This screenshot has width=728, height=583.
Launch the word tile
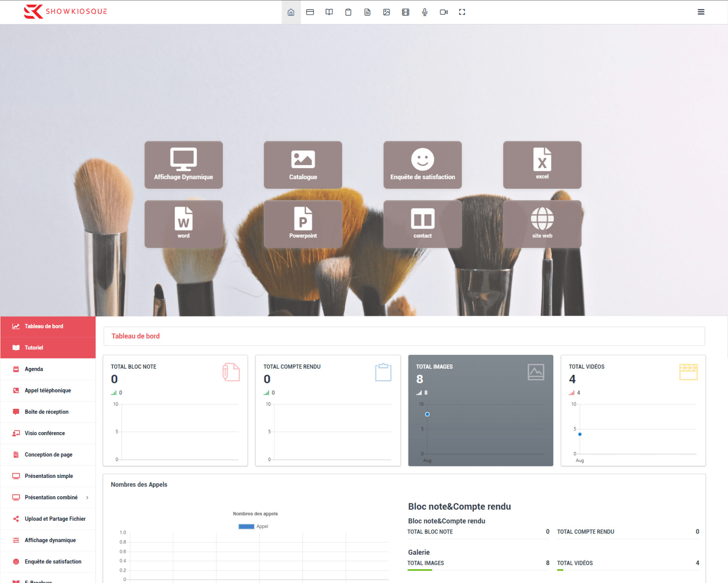pyautogui.click(x=183, y=224)
